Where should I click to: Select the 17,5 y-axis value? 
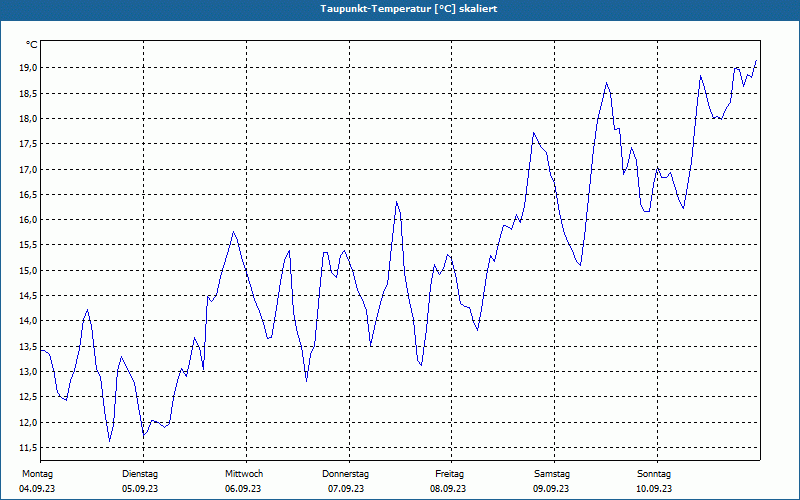click(x=28, y=144)
